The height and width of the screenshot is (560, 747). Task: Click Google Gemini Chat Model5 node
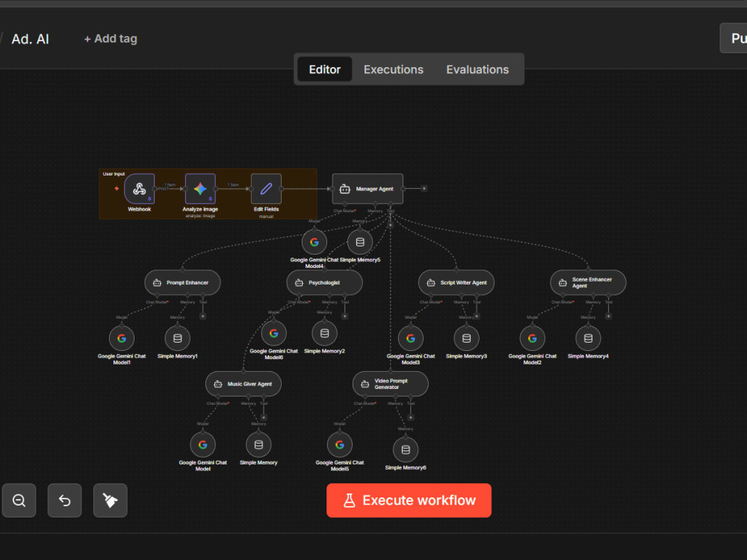click(x=340, y=445)
